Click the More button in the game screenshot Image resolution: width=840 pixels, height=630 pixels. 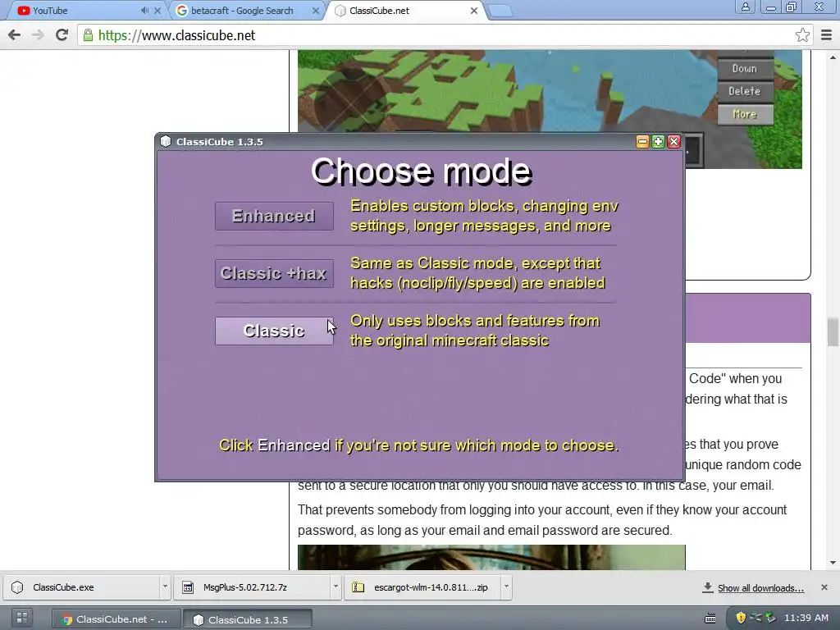tap(745, 114)
